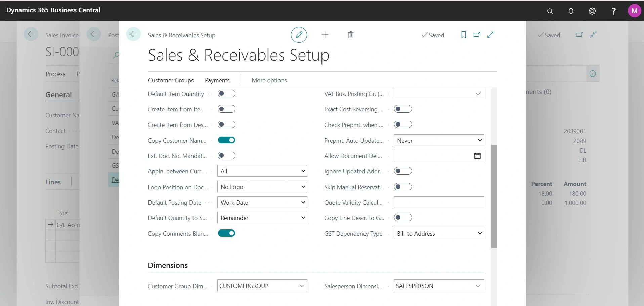The width and height of the screenshot is (644, 306).
Task: Enable the Default Item Quantity toggle
Action: coord(227,93)
